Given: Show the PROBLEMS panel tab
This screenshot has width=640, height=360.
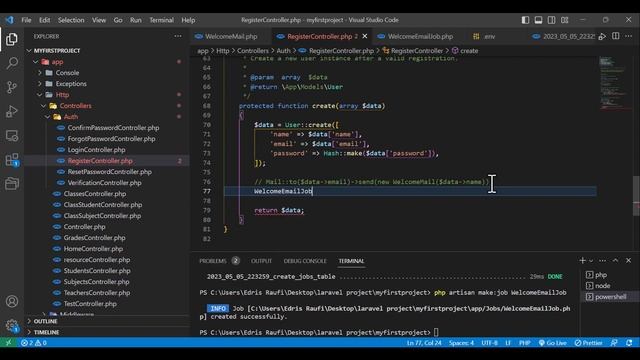Looking at the screenshot, I should click(x=213, y=261).
